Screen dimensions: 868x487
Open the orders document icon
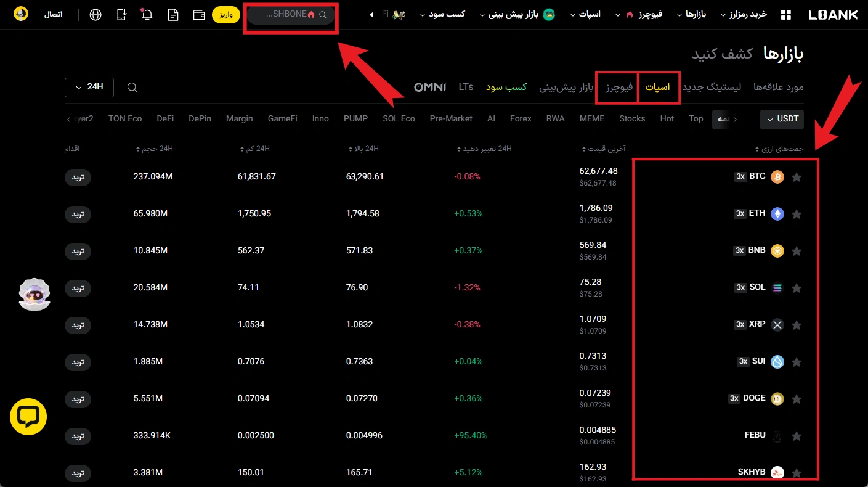(173, 15)
